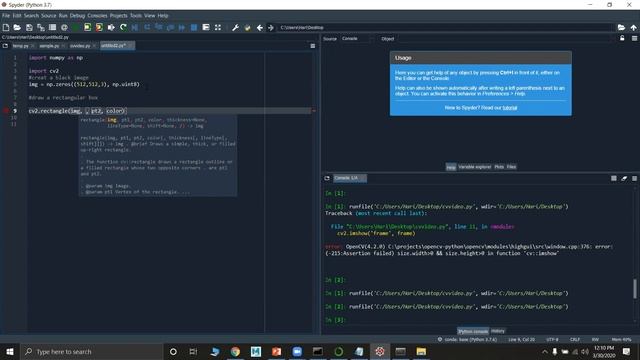Switch to the History tab
The width and height of the screenshot is (640, 360).
[498, 331]
